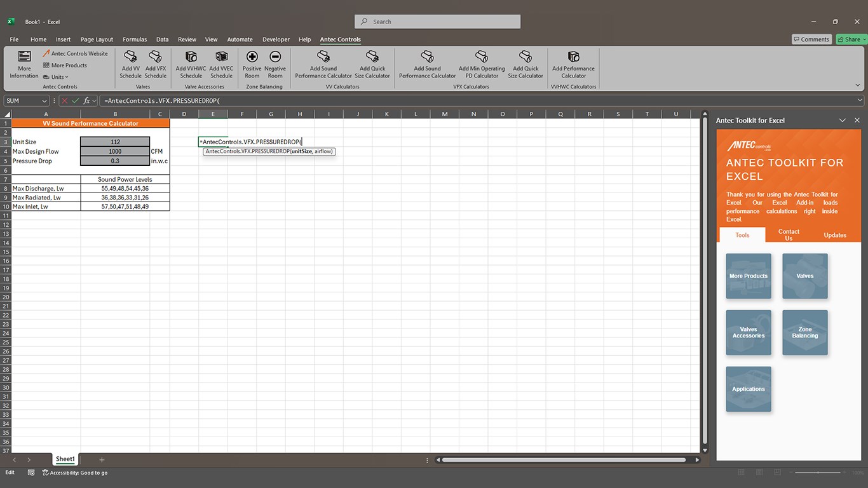Go to the Formulas tab
Image resolution: width=868 pixels, height=488 pixels.
(x=135, y=39)
